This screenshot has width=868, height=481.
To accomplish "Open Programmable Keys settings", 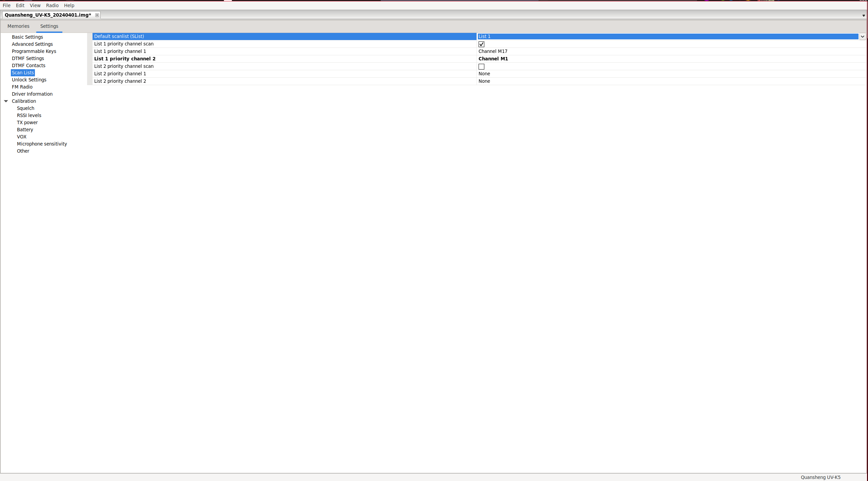I will (x=34, y=51).
